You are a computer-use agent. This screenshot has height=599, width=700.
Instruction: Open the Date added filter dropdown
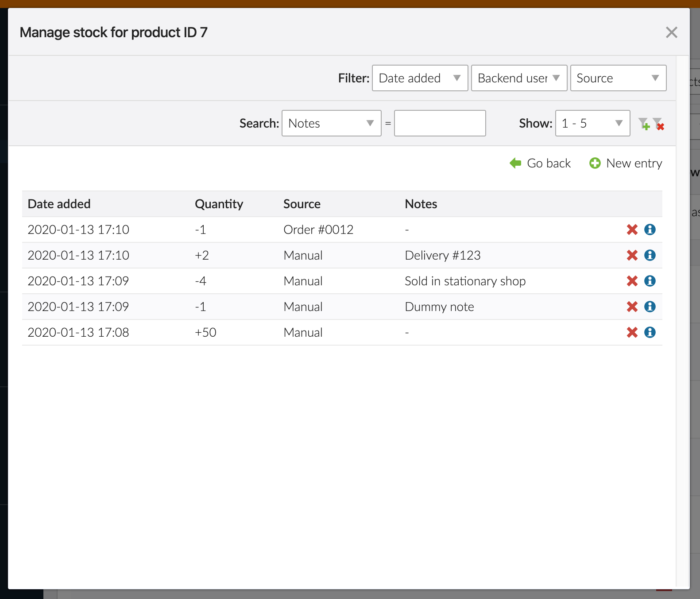coord(420,78)
